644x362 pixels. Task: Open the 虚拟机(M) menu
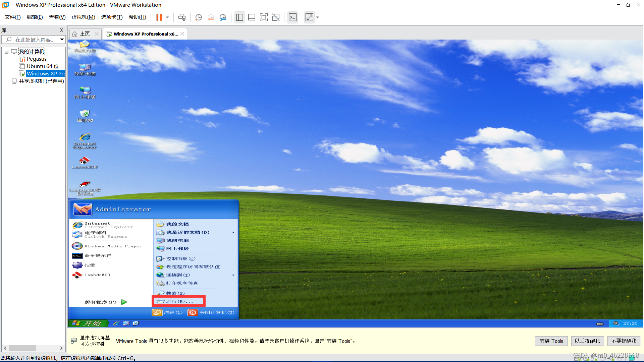point(83,17)
